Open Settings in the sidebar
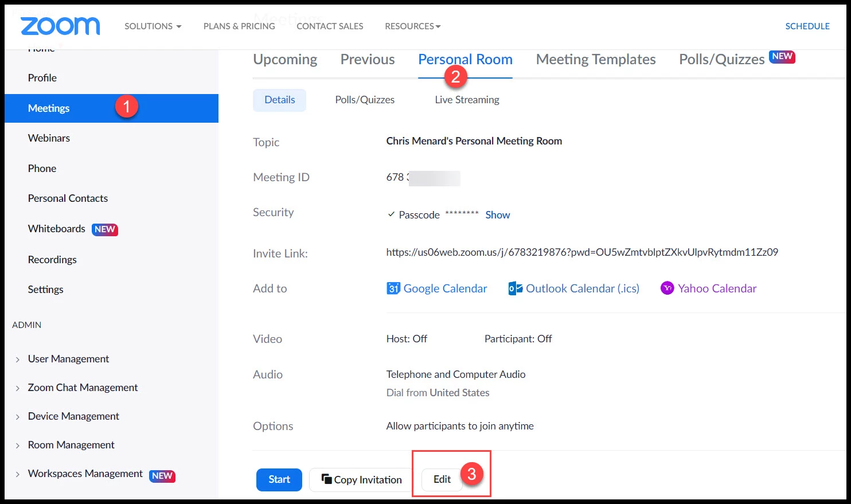 tap(45, 290)
